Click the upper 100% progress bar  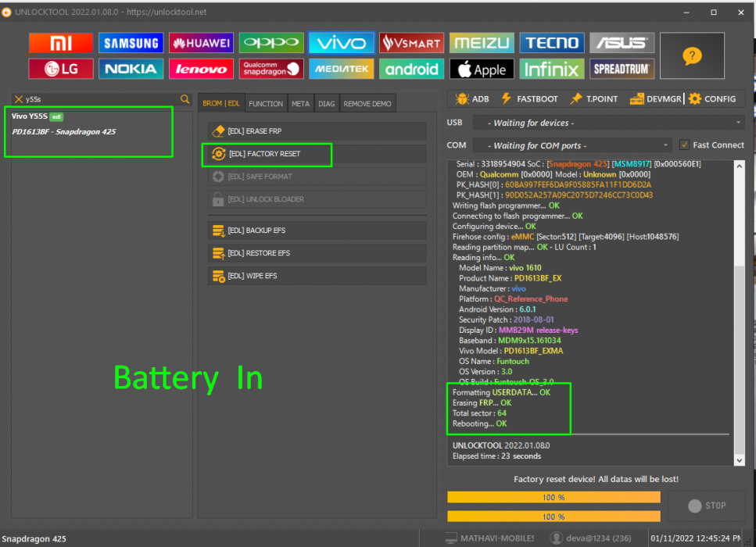pyautogui.click(x=554, y=497)
